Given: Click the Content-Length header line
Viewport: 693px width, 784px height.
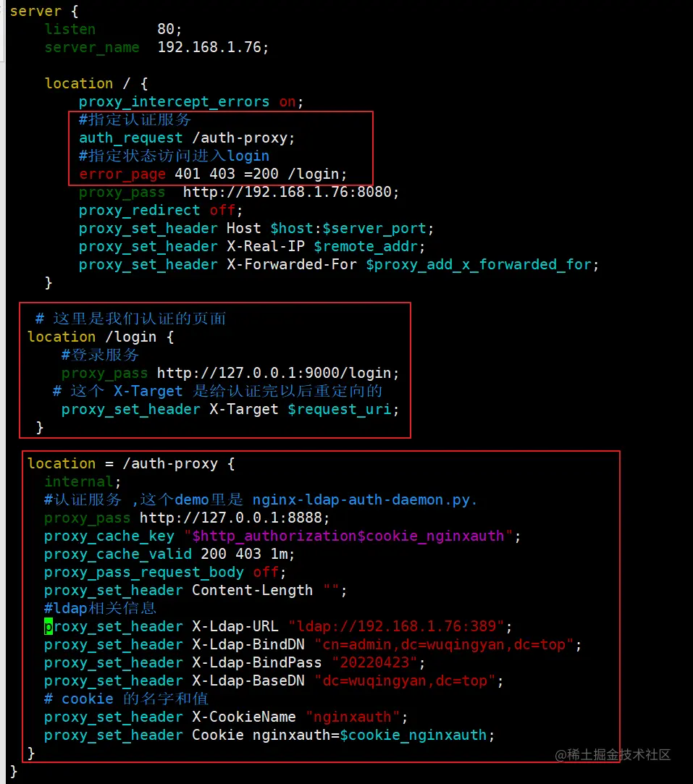Looking at the screenshot, I should click(196, 591).
